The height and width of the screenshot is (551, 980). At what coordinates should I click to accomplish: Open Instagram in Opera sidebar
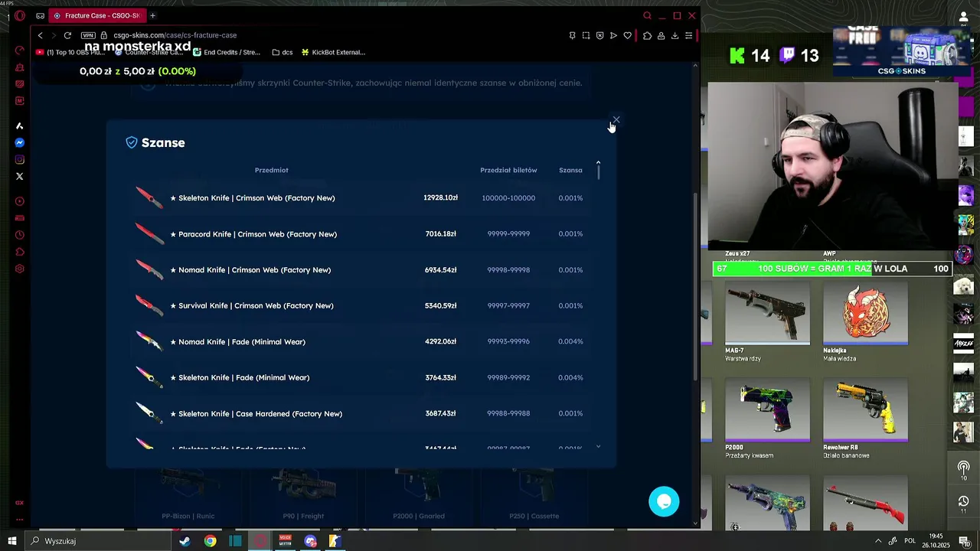click(x=20, y=160)
